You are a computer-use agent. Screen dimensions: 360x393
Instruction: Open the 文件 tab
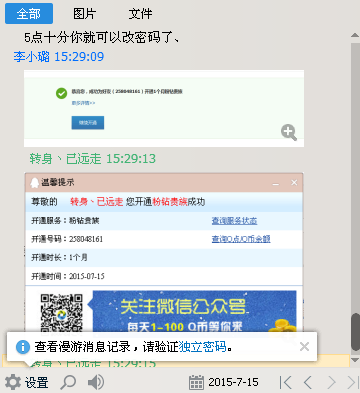(x=140, y=14)
